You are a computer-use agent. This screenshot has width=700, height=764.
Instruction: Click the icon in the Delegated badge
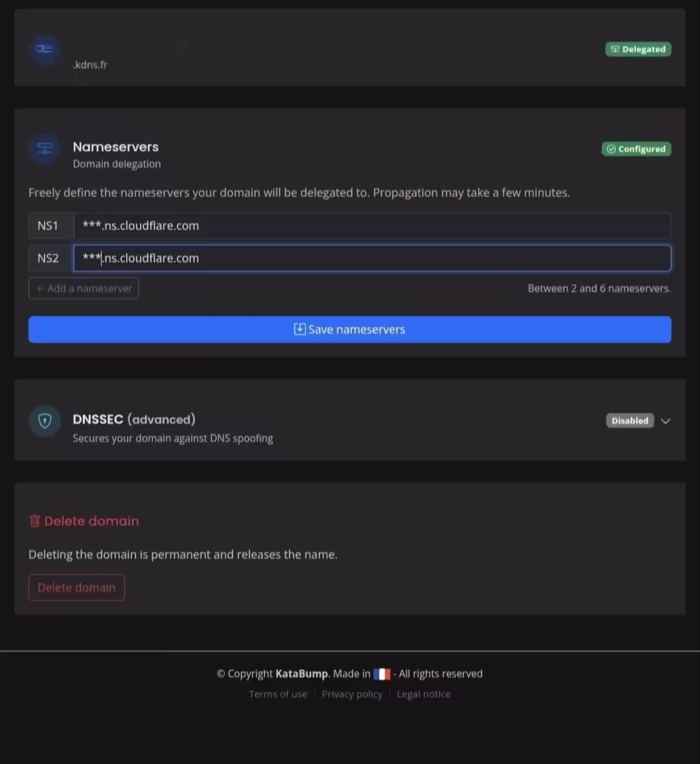[615, 49]
